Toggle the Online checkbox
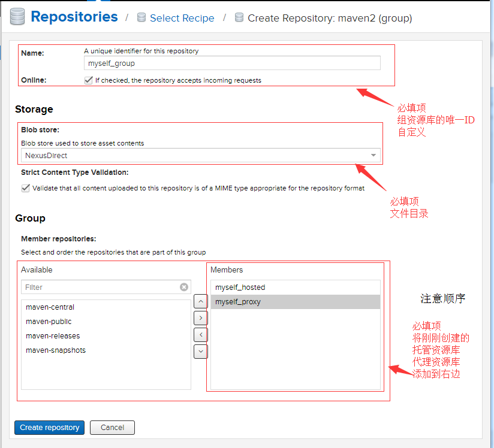 coord(89,80)
